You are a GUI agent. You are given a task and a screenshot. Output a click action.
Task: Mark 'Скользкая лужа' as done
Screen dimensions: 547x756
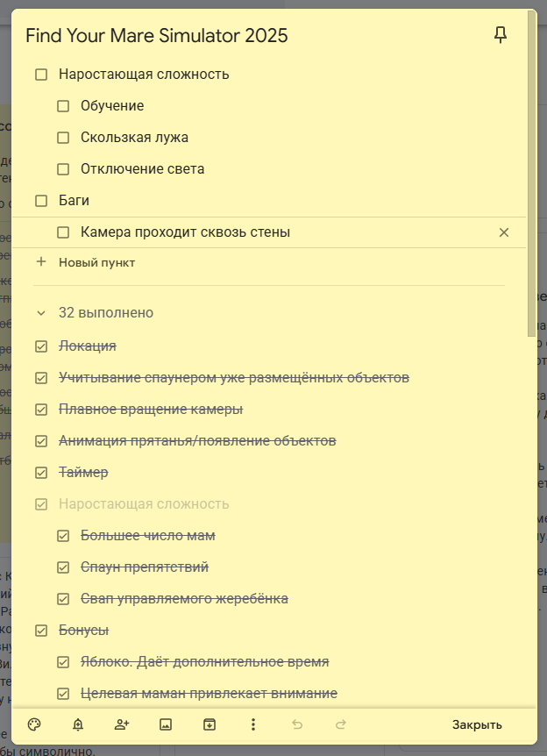pos(63,138)
